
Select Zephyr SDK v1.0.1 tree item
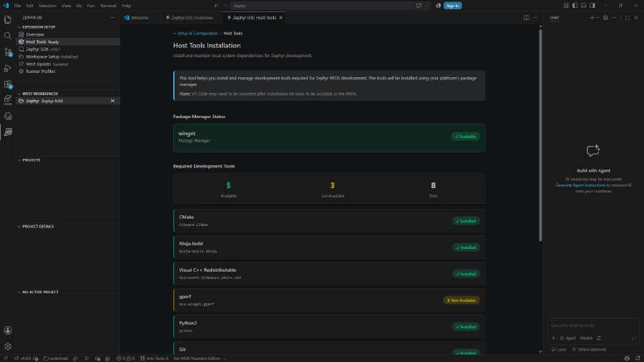click(68, 49)
